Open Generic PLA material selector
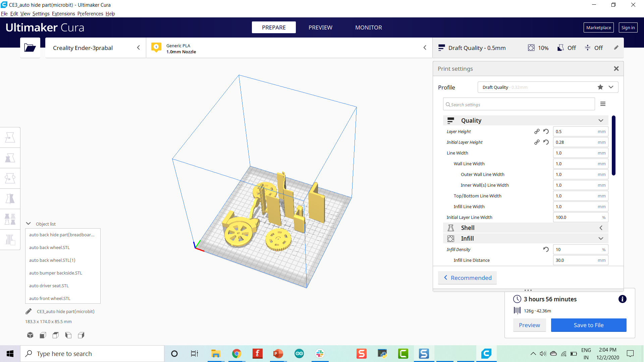This screenshot has height=362, width=644. point(289,48)
